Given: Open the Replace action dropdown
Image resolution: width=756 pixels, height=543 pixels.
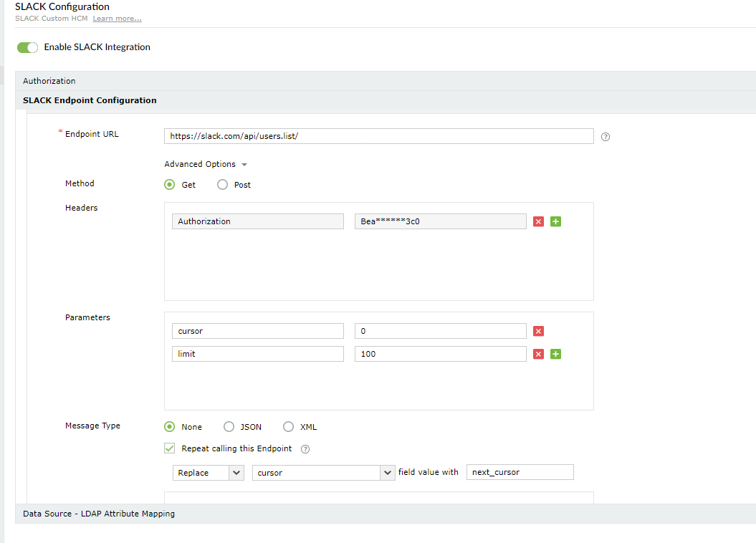Looking at the screenshot, I should (209, 473).
